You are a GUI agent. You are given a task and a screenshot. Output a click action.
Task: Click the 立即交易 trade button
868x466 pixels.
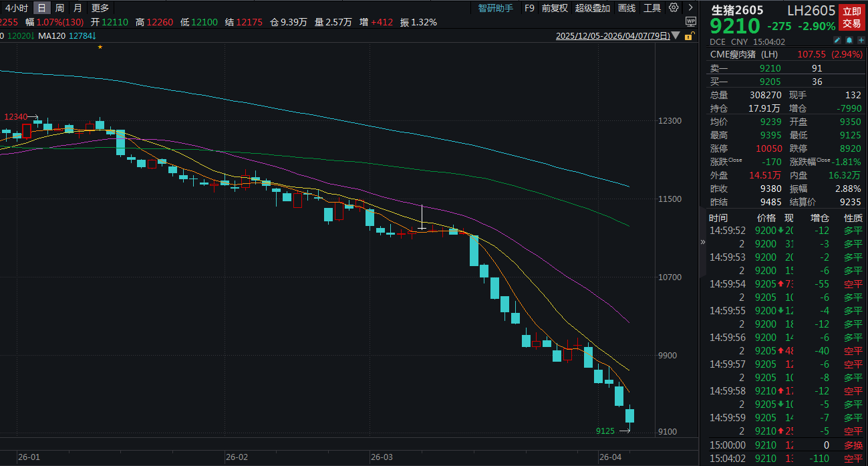851,17
